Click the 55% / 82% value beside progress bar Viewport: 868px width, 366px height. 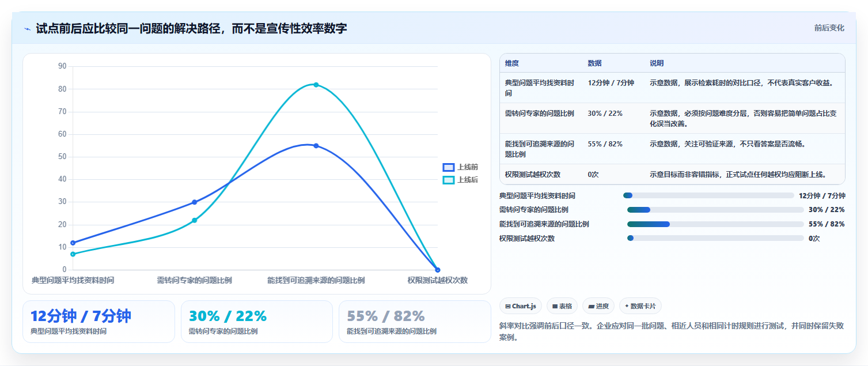(x=827, y=224)
